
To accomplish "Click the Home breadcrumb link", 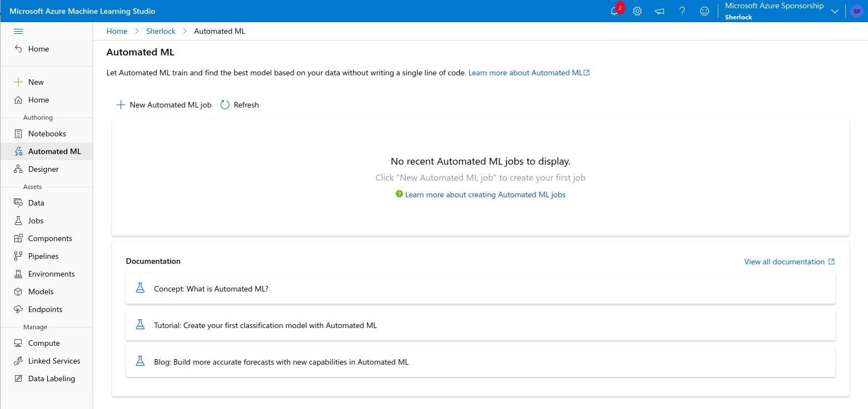I will point(117,31).
